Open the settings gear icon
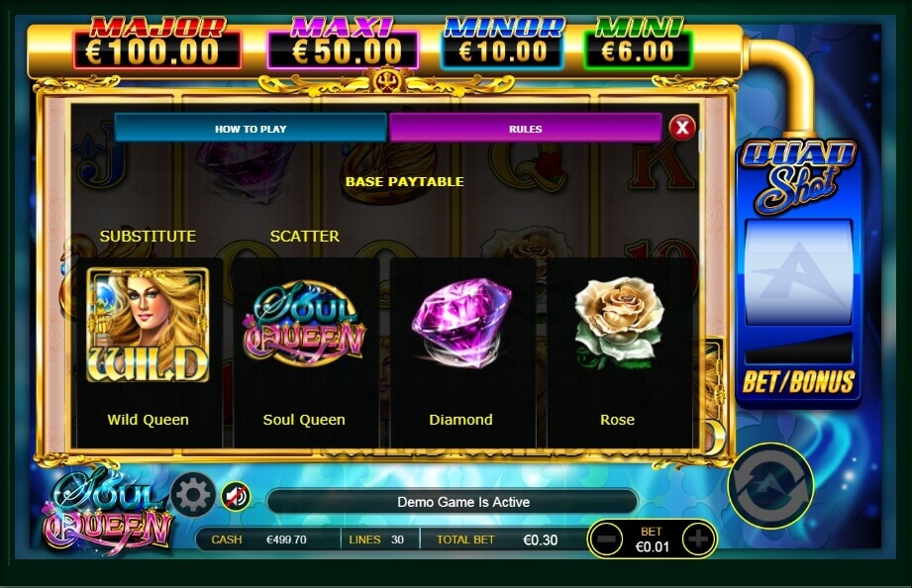This screenshot has height=588, width=912. (x=193, y=495)
